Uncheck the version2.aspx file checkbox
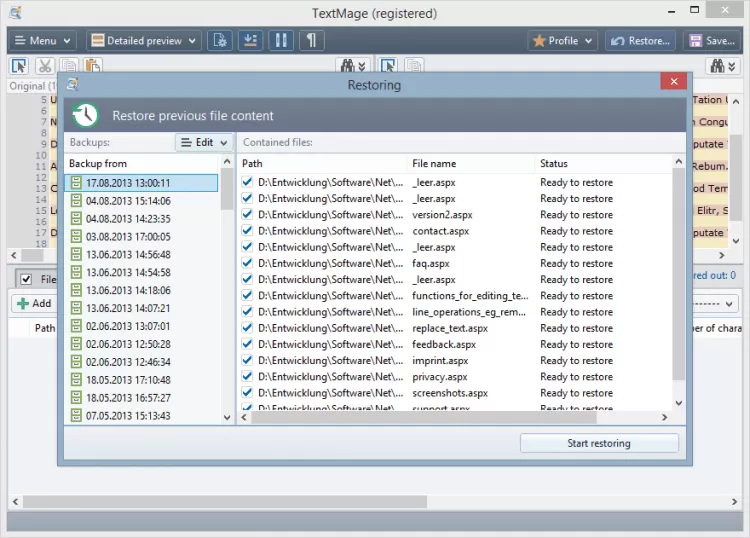 (248, 215)
